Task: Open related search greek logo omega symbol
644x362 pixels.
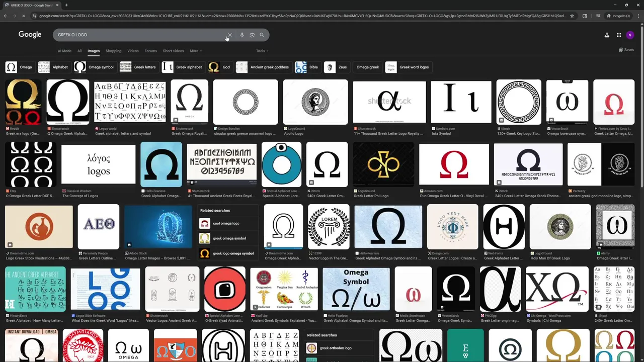Action: click(x=228, y=253)
